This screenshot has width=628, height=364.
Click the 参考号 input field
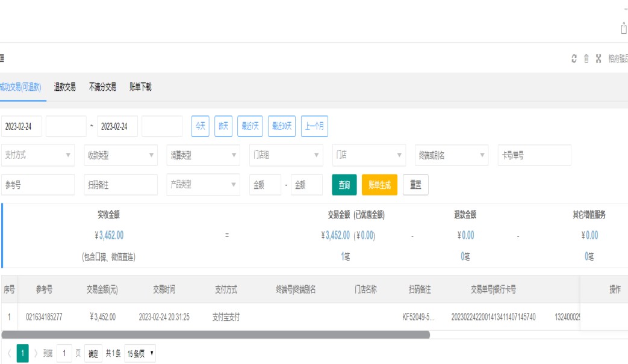(x=37, y=185)
